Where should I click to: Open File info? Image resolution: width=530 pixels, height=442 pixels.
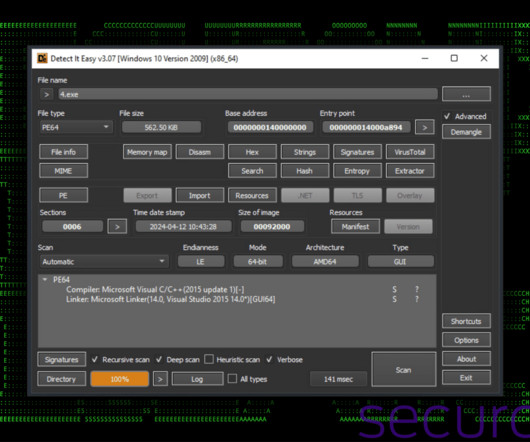point(64,152)
